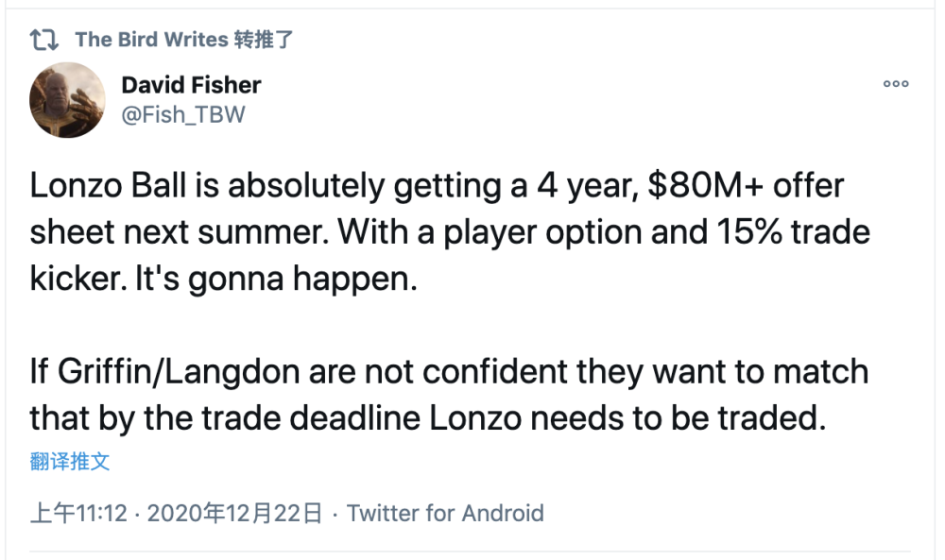This screenshot has height=560, width=945.
Task: Click the 上午11:12 timestamp
Action: click(78, 514)
